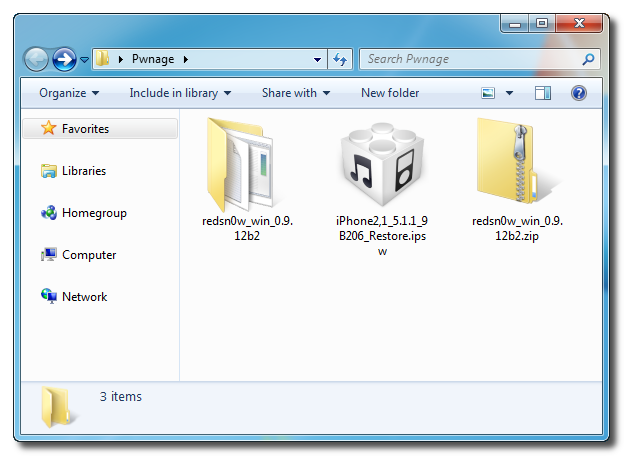Click the redsn0w_win_0.9.12b2 folder name label
The height and width of the screenshot is (456, 624).
(247, 228)
